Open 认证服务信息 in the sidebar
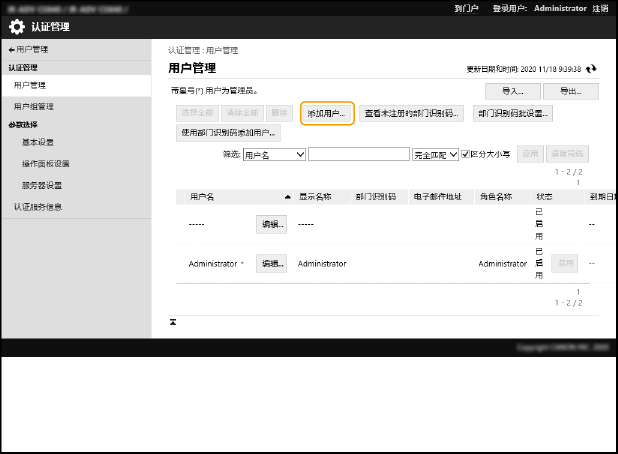This screenshot has width=618, height=454. pyautogui.click(x=38, y=207)
